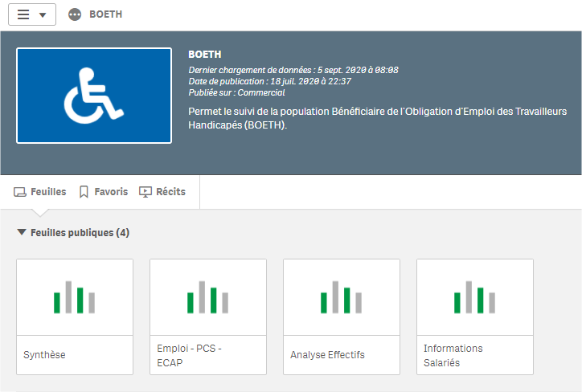Click the Synthèse sheet title label
This screenshot has height=392, width=582.
tap(45, 355)
